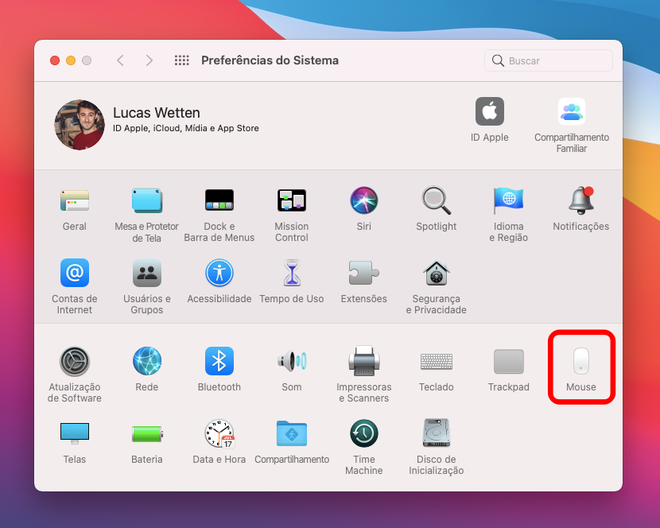Open Compartilhamento Familiar settings
The image size is (660, 528).
click(572, 112)
